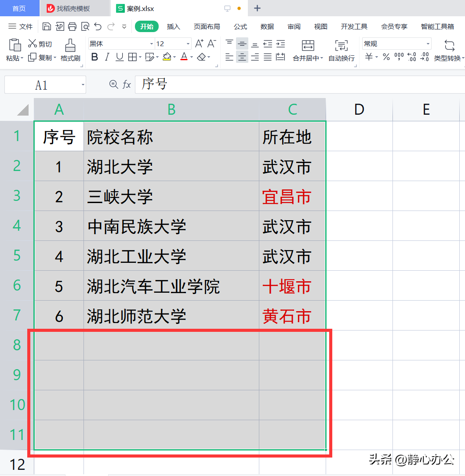Increase decimal places icon
The image size is (465, 476).
[x=411, y=57]
